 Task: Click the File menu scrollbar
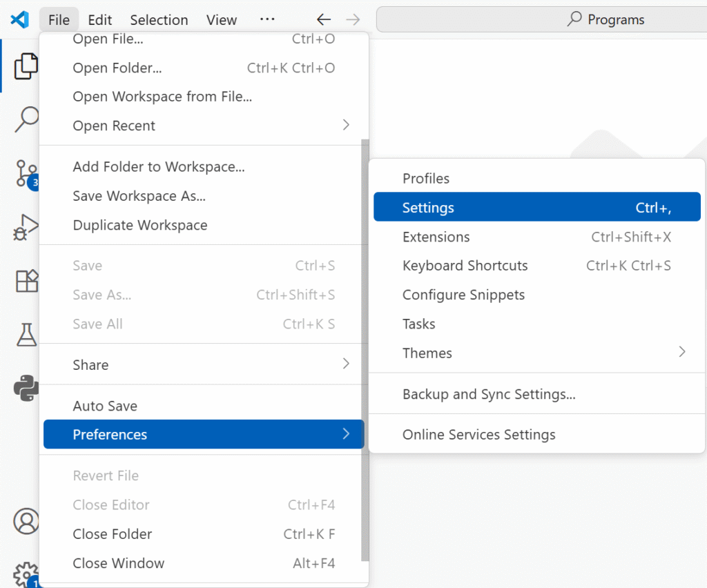pos(365,345)
